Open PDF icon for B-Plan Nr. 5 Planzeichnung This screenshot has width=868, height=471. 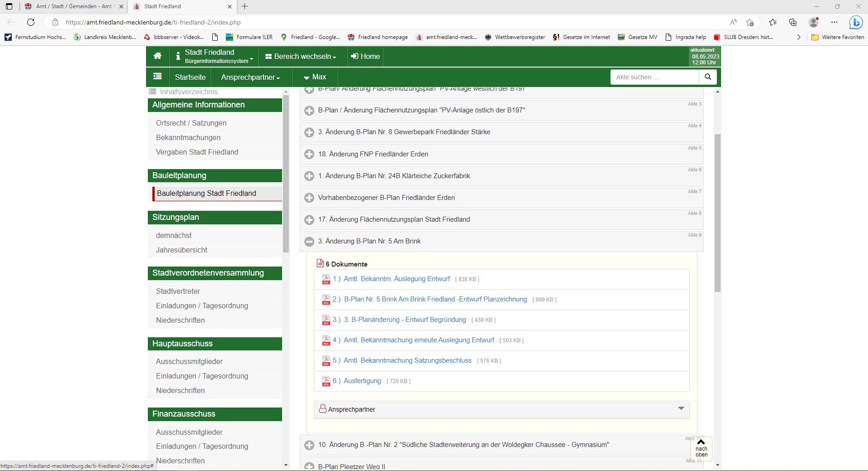click(326, 300)
